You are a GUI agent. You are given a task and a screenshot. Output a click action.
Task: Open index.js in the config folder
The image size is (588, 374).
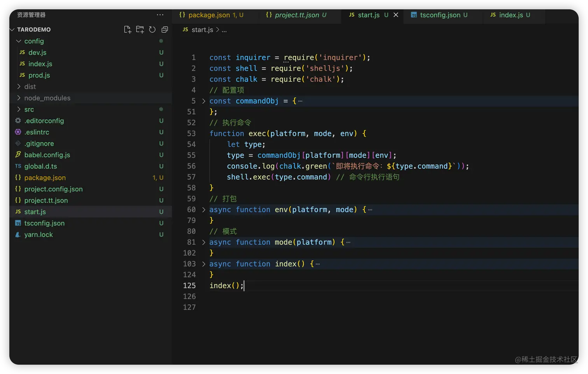(x=91, y=64)
